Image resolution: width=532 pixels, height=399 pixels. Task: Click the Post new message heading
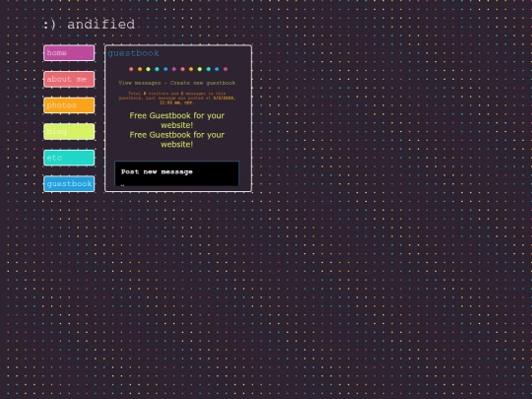point(157,172)
